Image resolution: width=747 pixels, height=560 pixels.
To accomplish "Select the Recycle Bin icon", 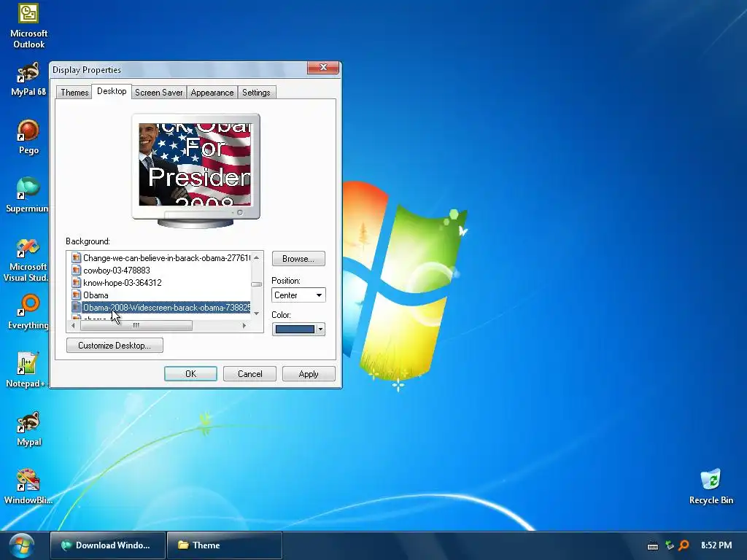I will (x=711, y=486).
